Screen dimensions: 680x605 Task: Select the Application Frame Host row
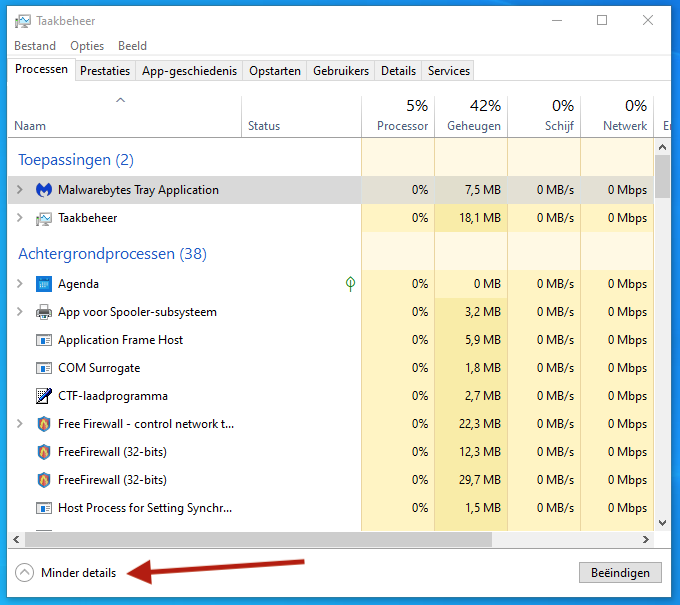(x=120, y=340)
